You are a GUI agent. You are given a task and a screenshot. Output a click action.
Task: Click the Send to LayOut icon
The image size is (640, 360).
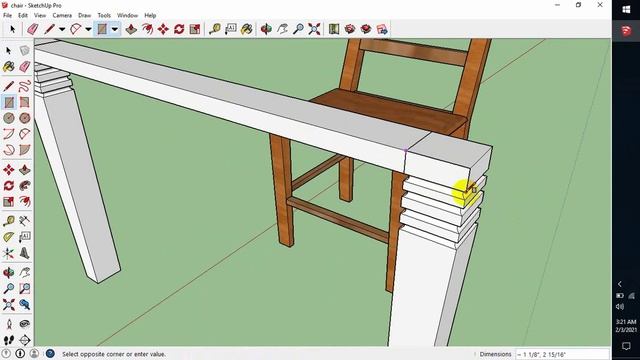coord(382,29)
